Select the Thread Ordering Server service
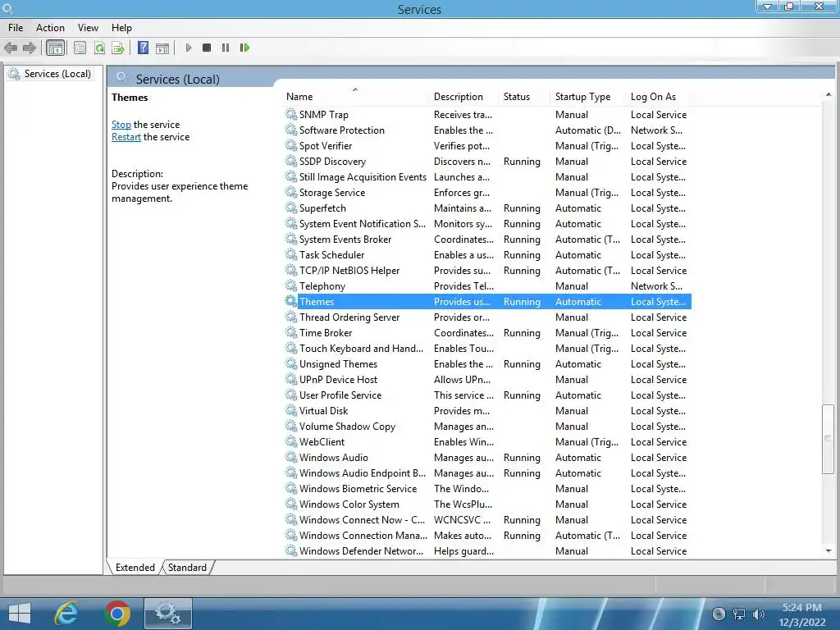The height and width of the screenshot is (630, 840). pos(487,317)
